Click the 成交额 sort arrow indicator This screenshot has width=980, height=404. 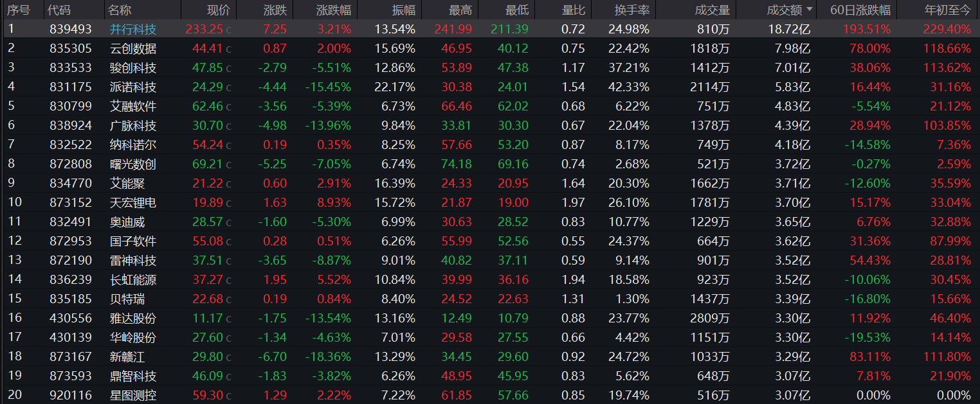[x=809, y=10]
